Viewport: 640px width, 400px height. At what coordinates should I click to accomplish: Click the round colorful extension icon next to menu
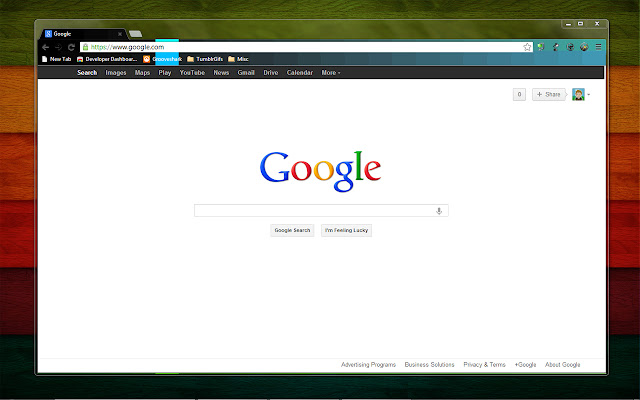click(584, 47)
